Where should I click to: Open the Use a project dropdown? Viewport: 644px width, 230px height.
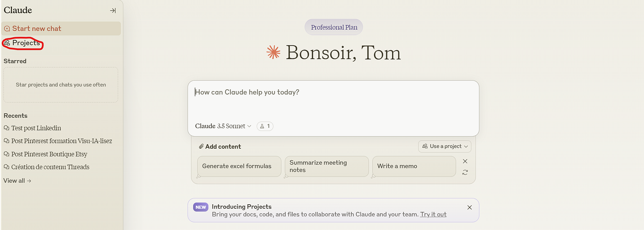click(x=445, y=146)
